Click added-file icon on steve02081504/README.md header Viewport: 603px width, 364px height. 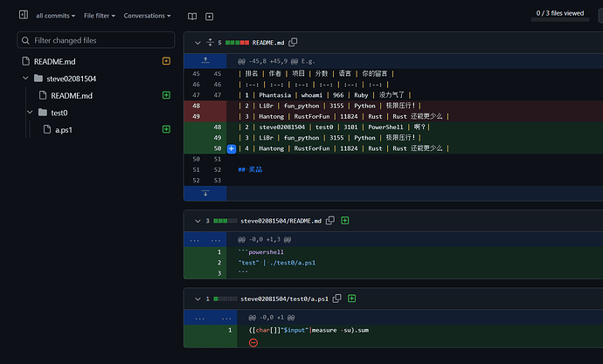345,220
